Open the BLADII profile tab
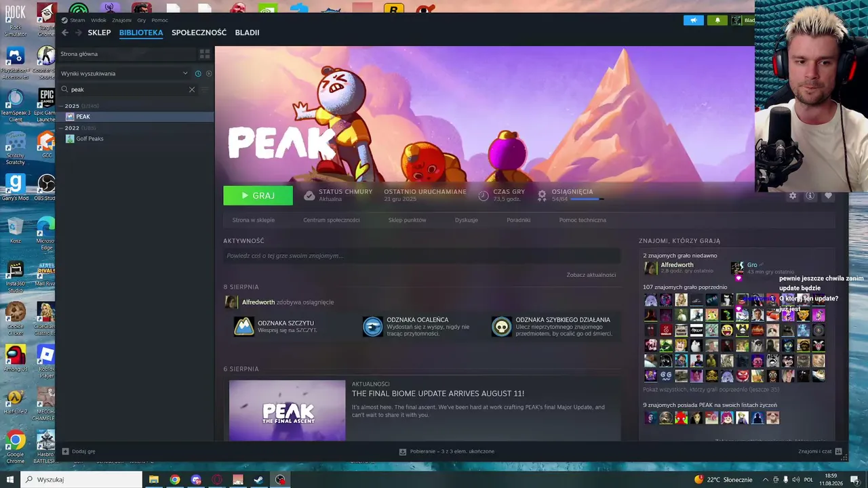 (247, 33)
